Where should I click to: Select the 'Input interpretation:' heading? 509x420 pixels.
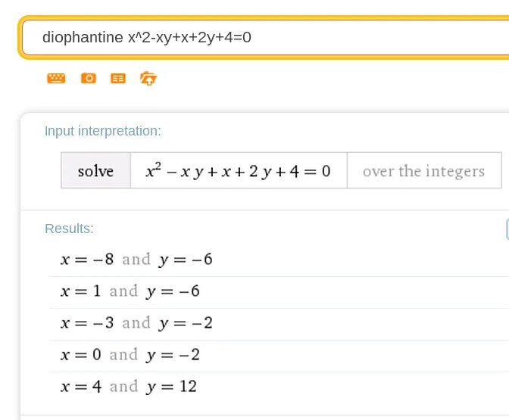[102, 131]
